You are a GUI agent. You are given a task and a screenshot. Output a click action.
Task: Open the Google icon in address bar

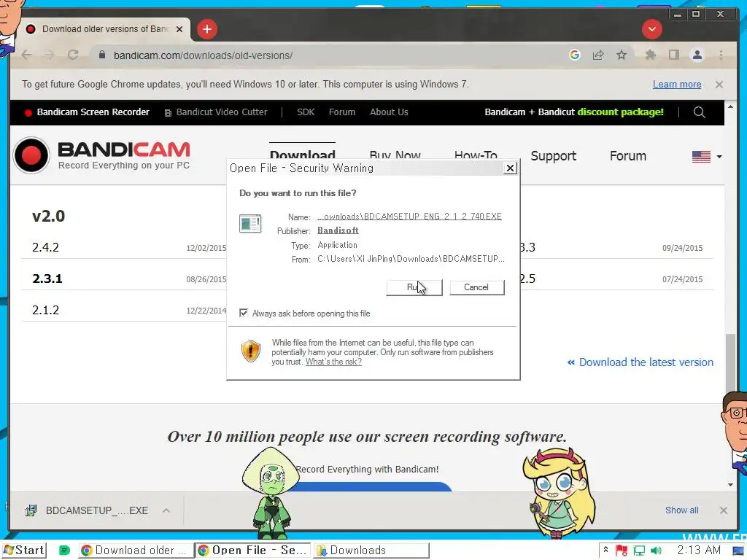click(x=575, y=55)
